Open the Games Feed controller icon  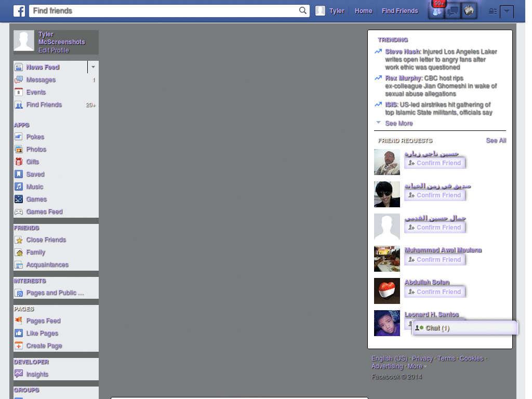pyautogui.click(x=19, y=212)
